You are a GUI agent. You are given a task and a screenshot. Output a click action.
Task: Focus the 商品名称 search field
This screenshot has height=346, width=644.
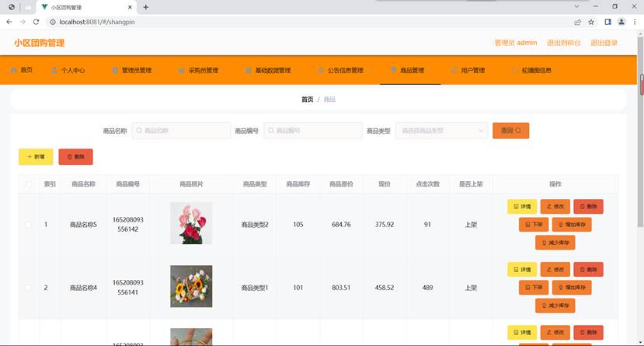(x=181, y=131)
